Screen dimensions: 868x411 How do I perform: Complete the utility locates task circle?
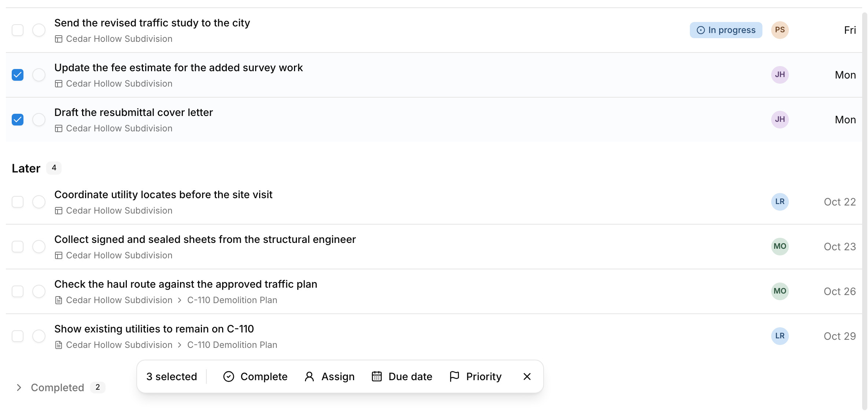coord(39,202)
